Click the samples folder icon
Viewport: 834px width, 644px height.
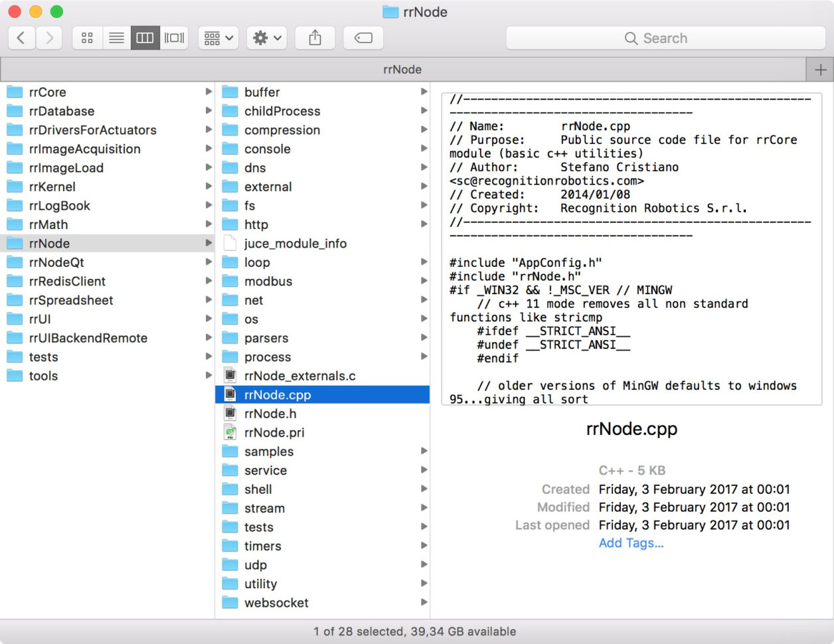pyautogui.click(x=230, y=451)
